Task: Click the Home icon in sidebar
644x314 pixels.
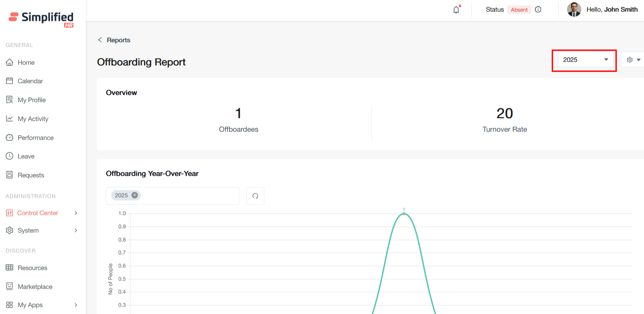Action: click(10, 62)
